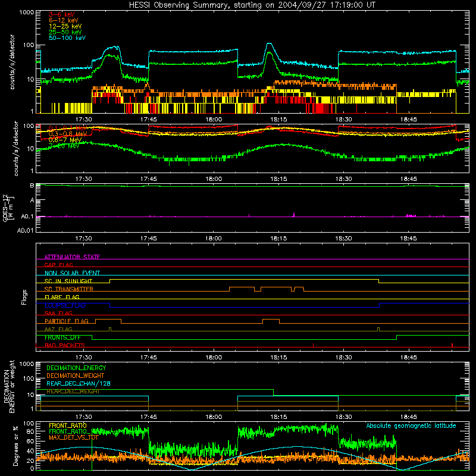Select the BAD_PACKETS flag label
Viewport: 476px width, 476px height.
pyautogui.click(x=65, y=345)
